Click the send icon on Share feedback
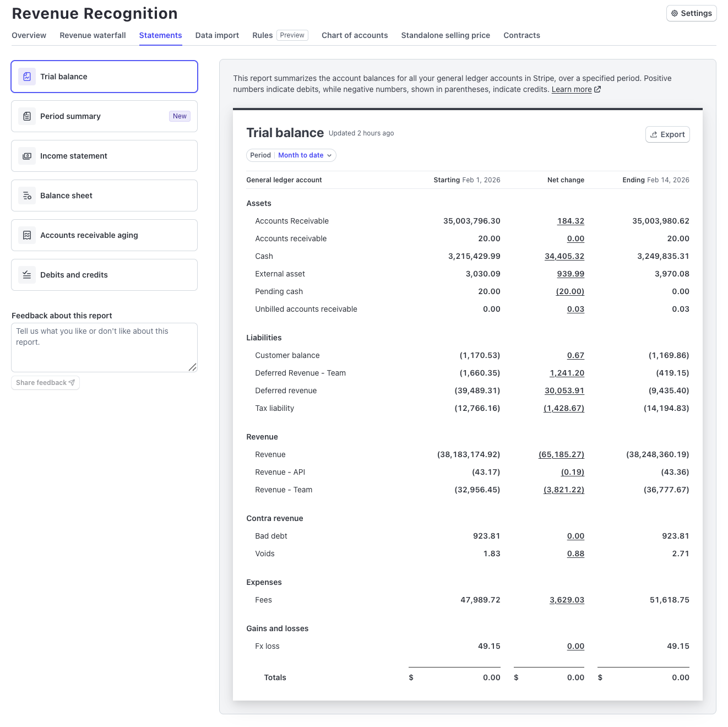 click(72, 382)
